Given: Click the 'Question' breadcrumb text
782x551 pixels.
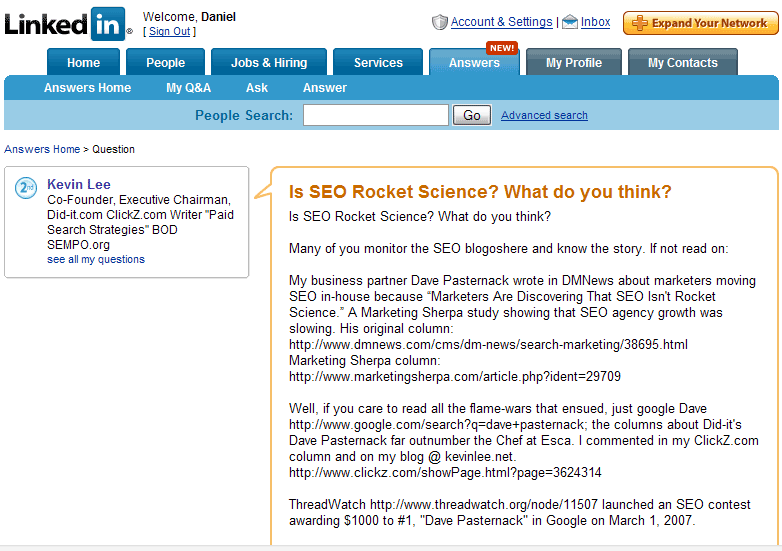Looking at the screenshot, I should point(113,149).
